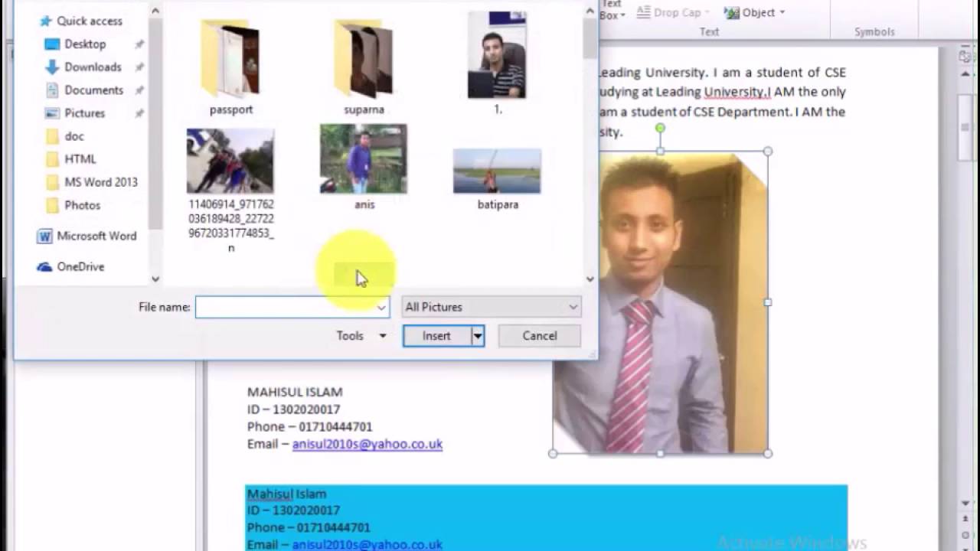This screenshot has width=980, height=551.
Task: Click the navigation pane scroll-down arrow
Action: pyautogui.click(x=155, y=279)
